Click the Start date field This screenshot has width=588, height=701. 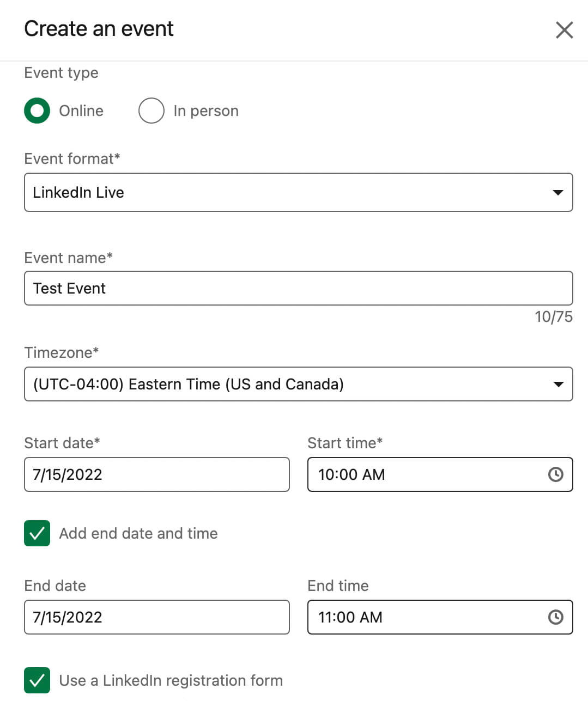[x=157, y=474]
